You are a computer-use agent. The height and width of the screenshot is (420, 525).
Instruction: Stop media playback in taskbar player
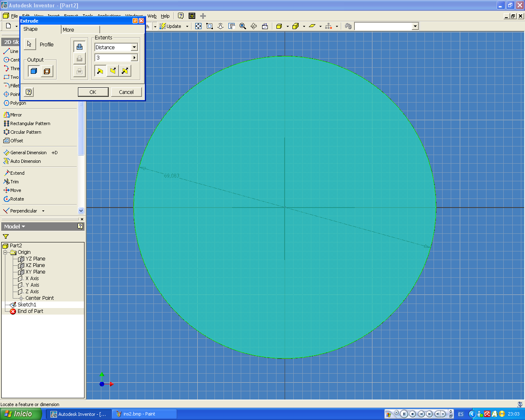pos(413,414)
